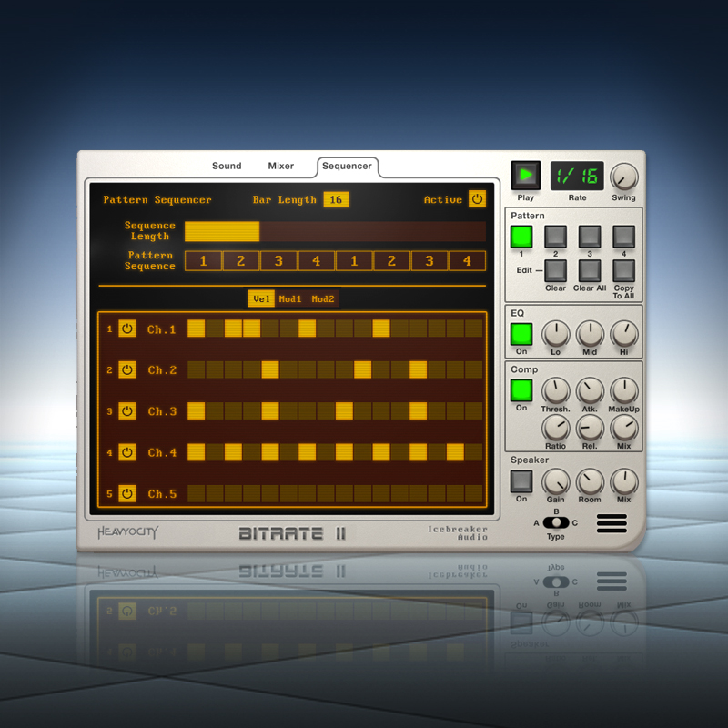This screenshot has height=728, width=728.
Task: Select the Vel lane tab
Action: (x=261, y=299)
